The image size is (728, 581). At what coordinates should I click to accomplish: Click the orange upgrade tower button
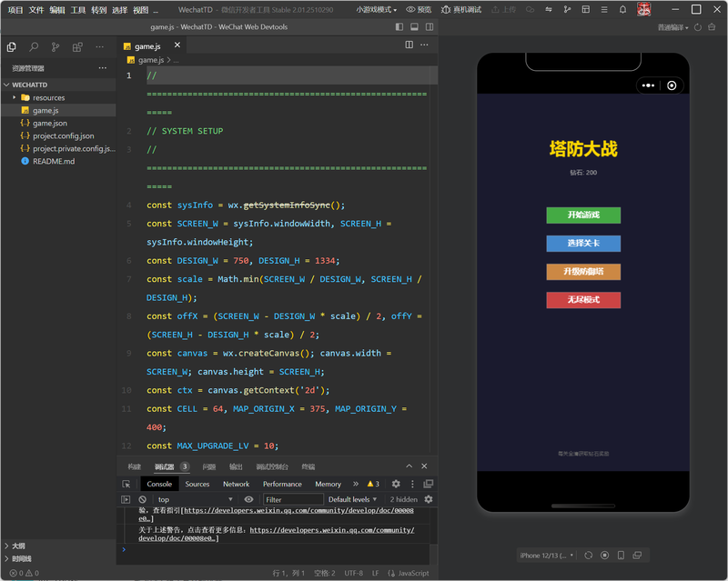pos(583,272)
